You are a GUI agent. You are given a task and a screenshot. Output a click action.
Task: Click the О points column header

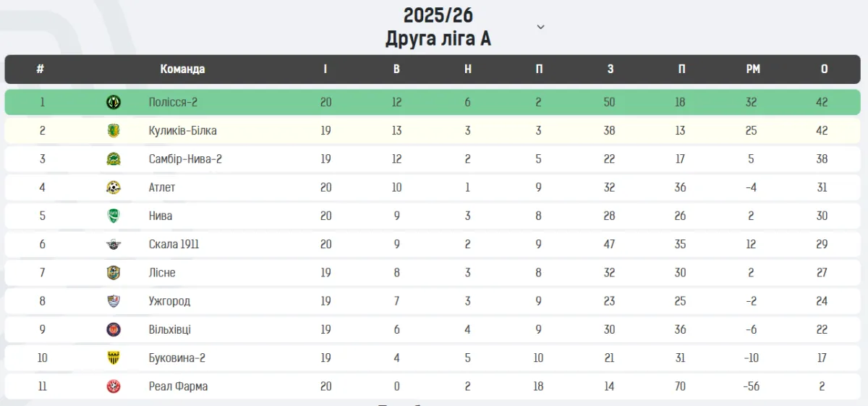pyautogui.click(x=824, y=69)
